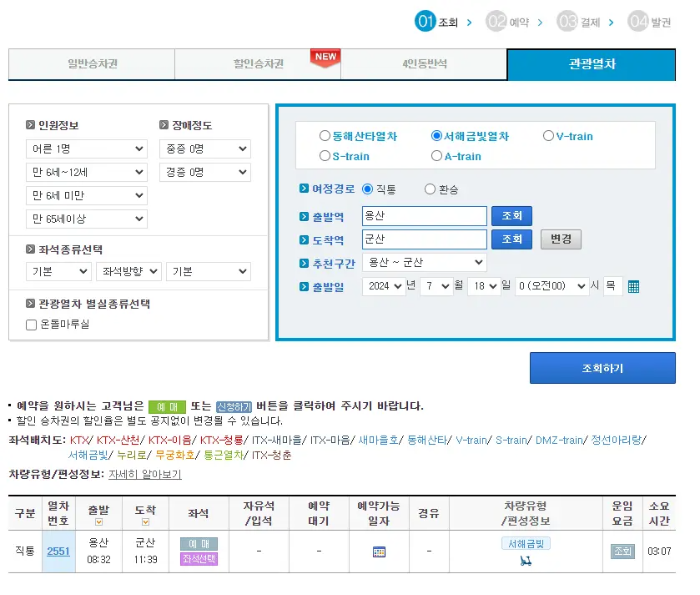Viewport: 700px width, 595px height.
Task: Open KTX-청룡 seat map link
Action: click(x=221, y=440)
